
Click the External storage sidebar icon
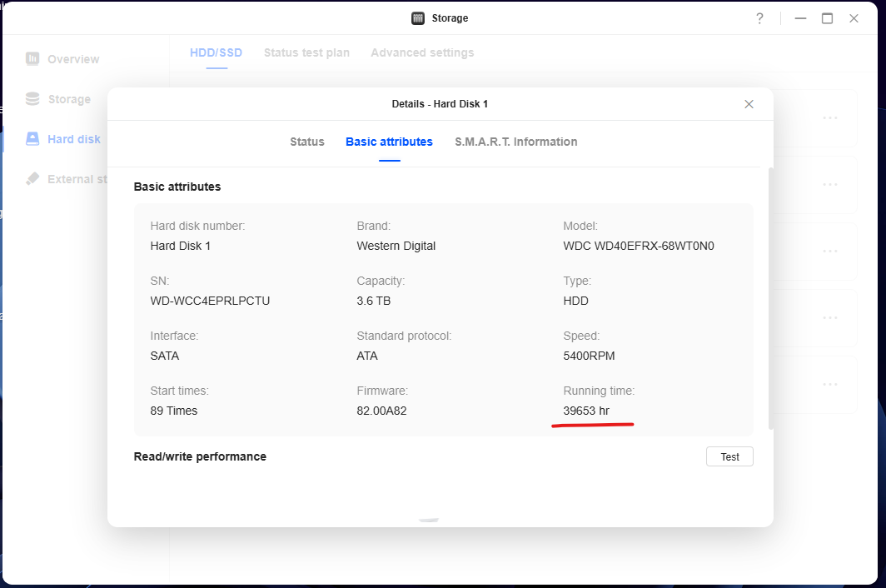[x=32, y=179]
